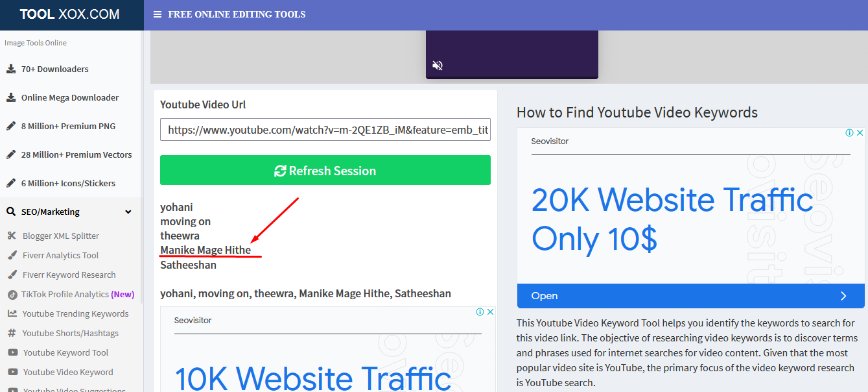Click the TOOL XOX.COM logo

tap(70, 14)
